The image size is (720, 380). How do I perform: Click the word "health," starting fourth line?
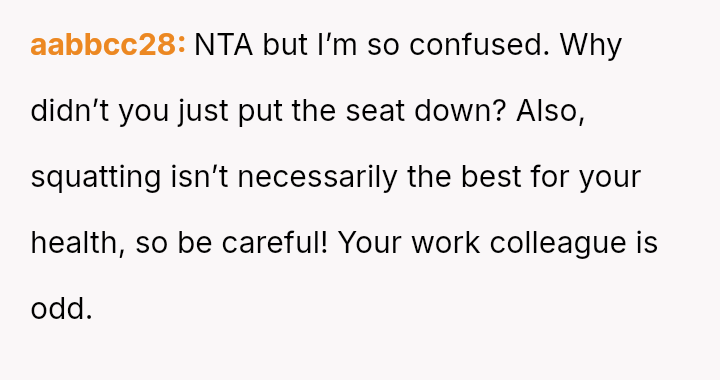pyautogui.click(x=78, y=243)
